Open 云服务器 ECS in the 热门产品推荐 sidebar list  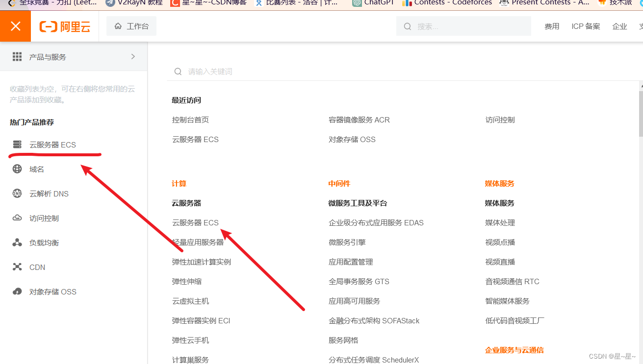(x=52, y=145)
